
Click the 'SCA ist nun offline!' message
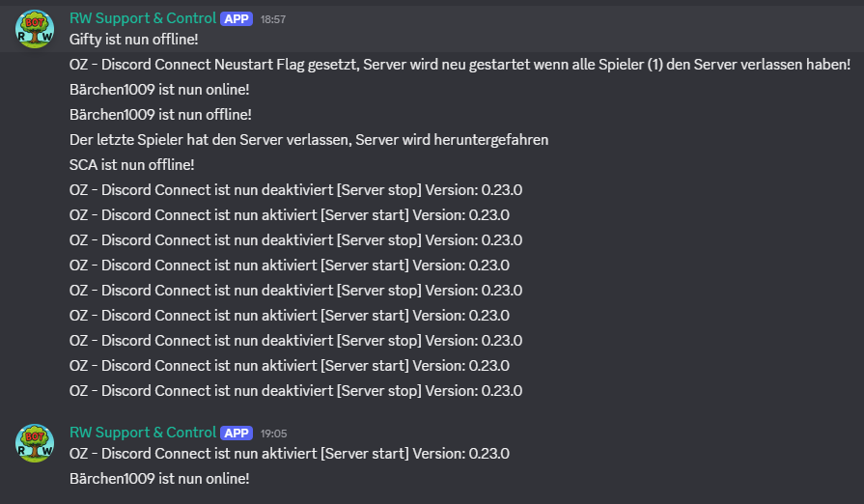tap(131, 165)
